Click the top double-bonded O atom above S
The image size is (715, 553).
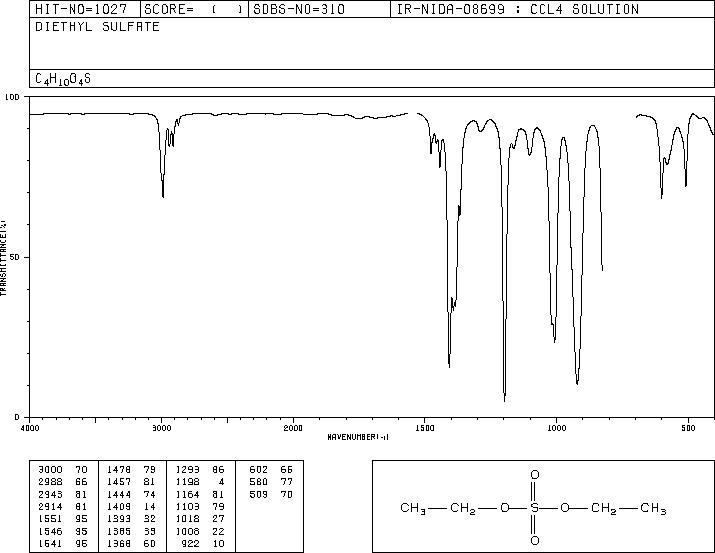535,475
